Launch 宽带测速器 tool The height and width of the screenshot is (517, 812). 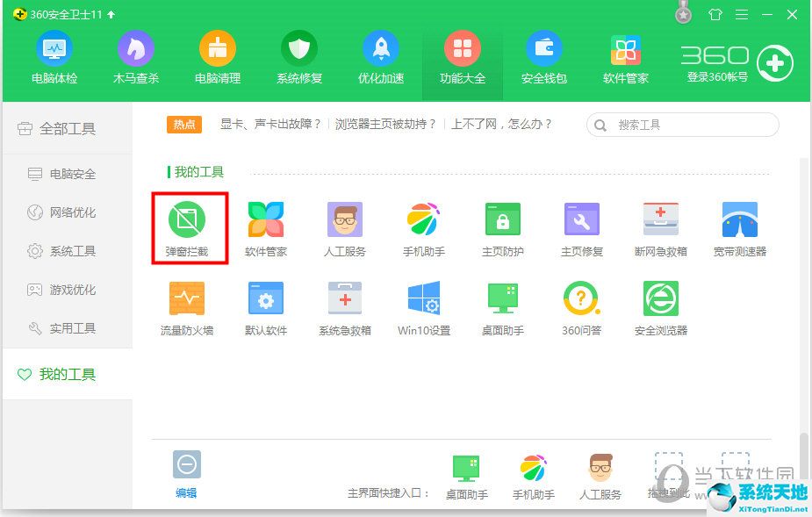pos(739,228)
